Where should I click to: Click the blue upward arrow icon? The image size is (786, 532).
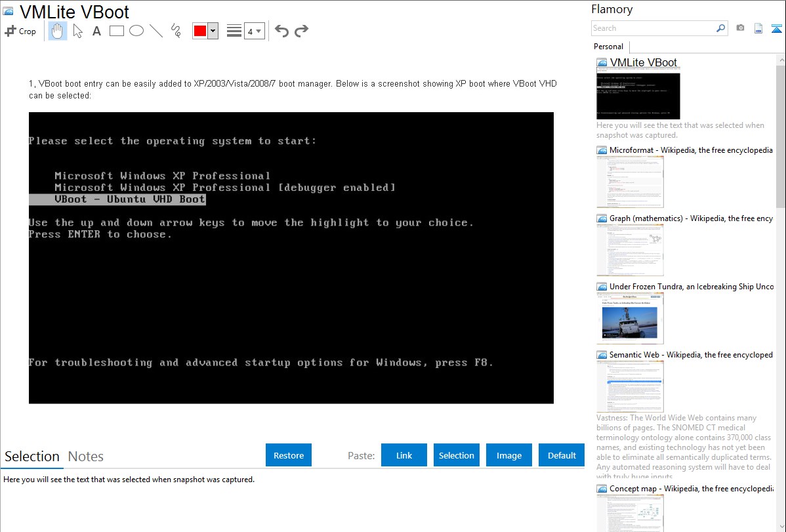point(776,28)
